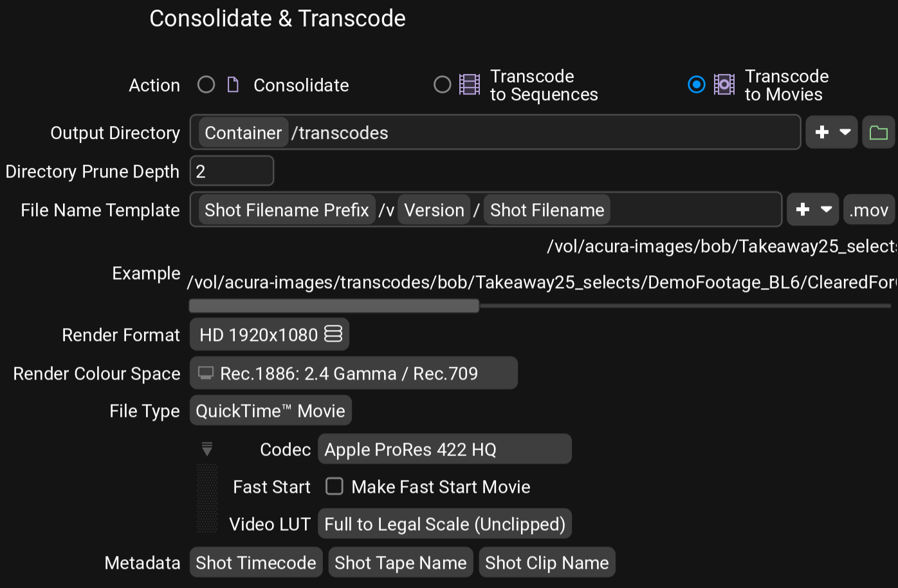The height and width of the screenshot is (588, 898).
Task: Click the plus icon beside Output Directory
Action: [822, 133]
